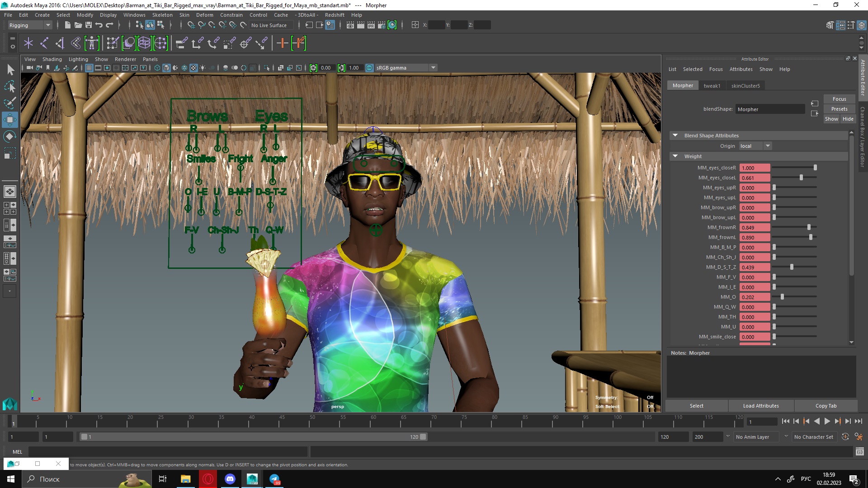The height and width of the screenshot is (488, 868).
Task: Click the Select button at the panel bottom
Action: point(696,406)
